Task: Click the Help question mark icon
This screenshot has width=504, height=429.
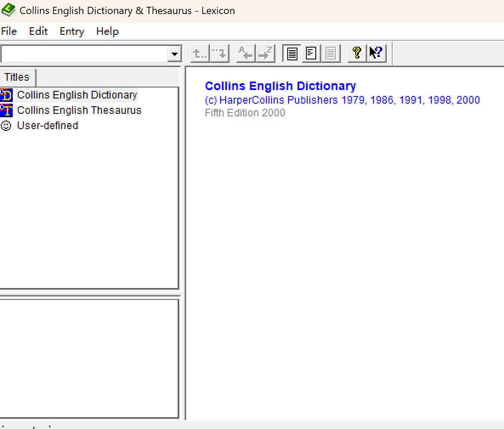Action: [357, 54]
